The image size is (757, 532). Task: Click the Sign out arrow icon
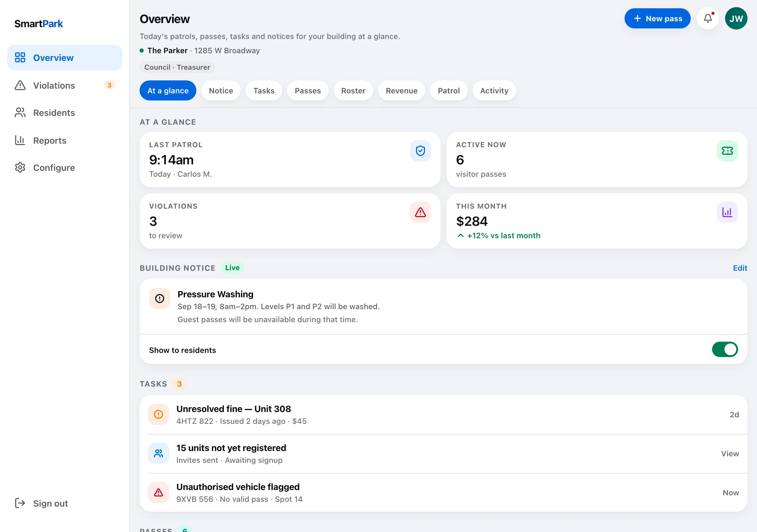(x=20, y=503)
